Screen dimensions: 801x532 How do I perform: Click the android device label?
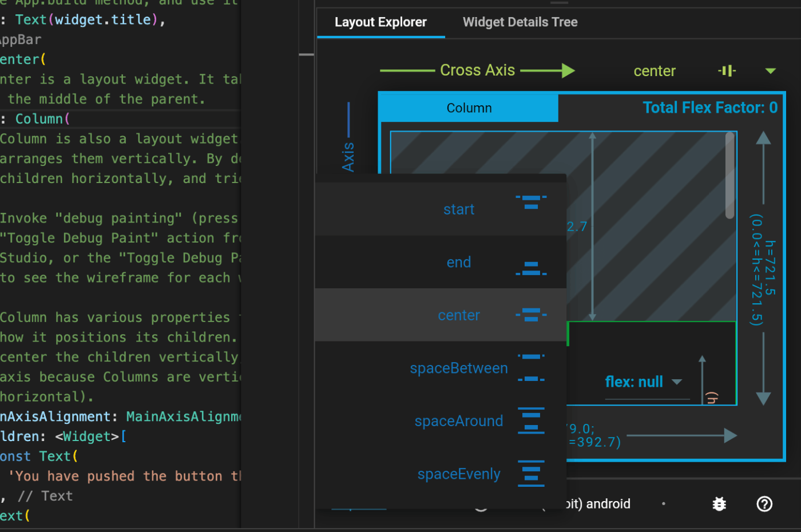pos(608,504)
